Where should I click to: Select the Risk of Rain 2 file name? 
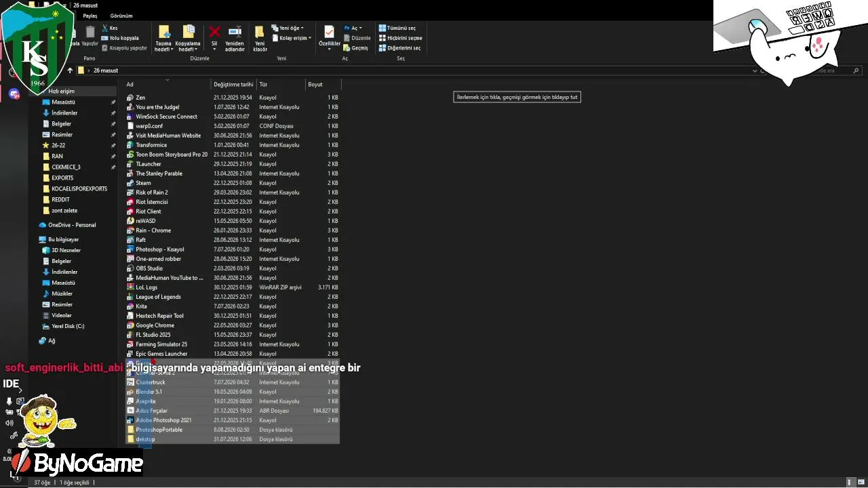pos(152,192)
